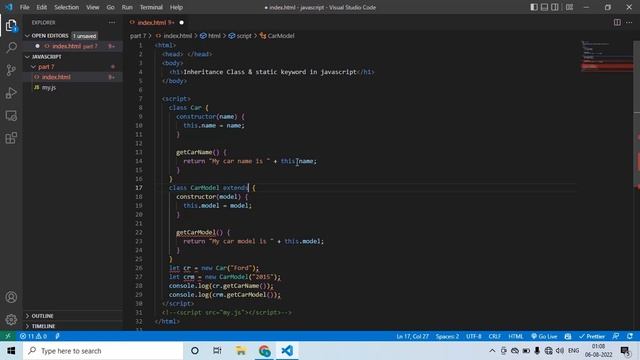Open the Source Control view icon

pos(11,70)
